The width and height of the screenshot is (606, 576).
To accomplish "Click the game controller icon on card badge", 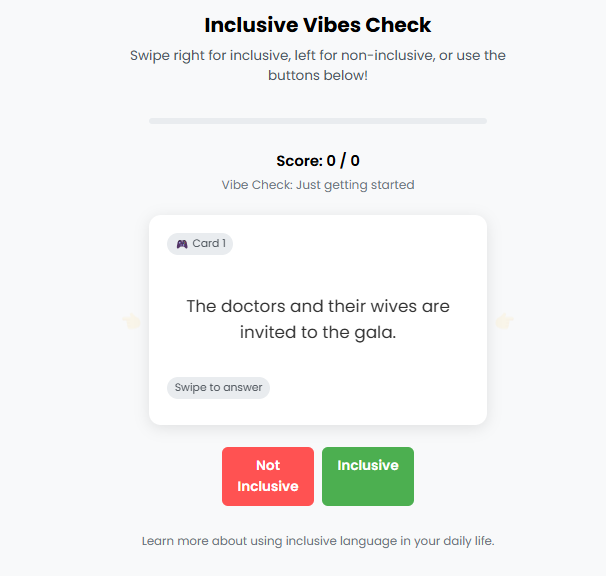I will [x=182, y=244].
